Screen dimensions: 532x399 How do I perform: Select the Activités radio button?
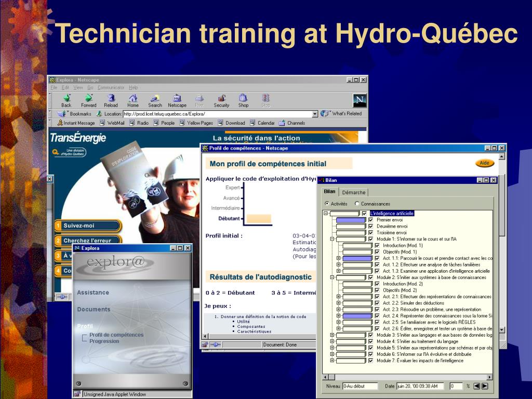327,204
